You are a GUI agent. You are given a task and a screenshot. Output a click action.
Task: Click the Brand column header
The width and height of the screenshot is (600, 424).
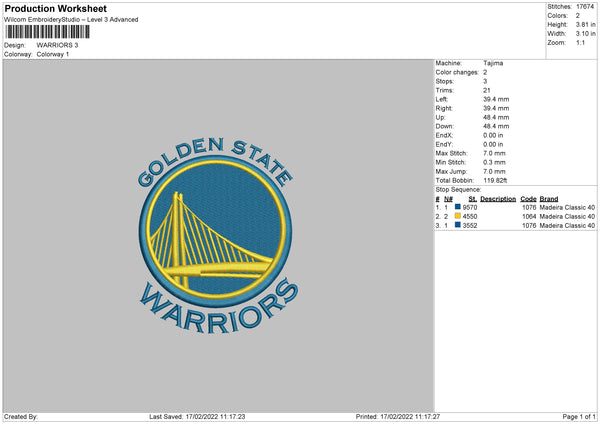click(549, 199)
